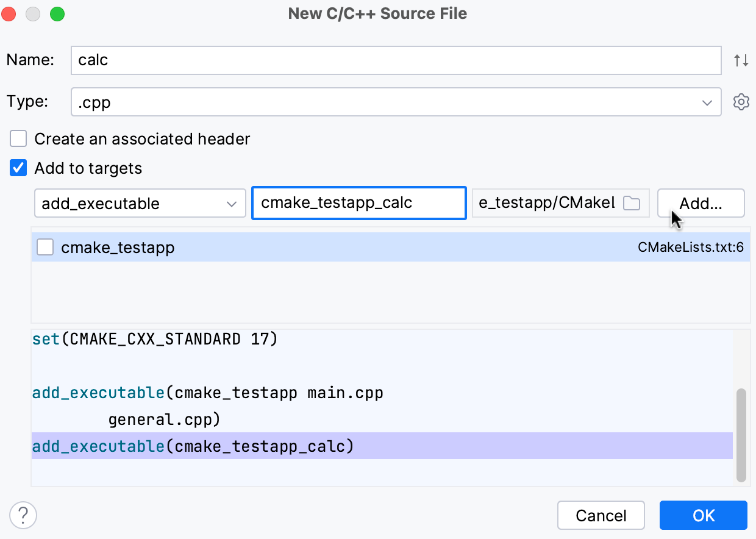Open the file type settings gear icon

click(x=741, y=102)
